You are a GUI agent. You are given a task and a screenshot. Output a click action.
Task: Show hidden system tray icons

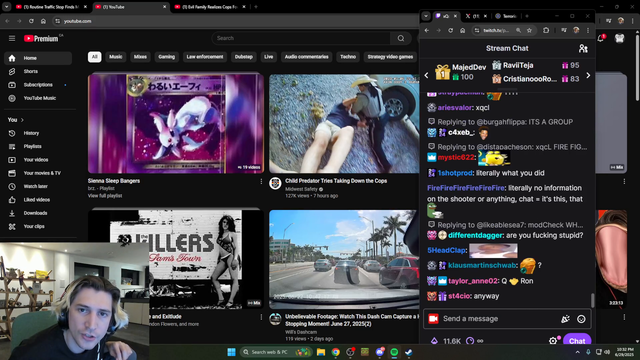(x=577, y=352)
